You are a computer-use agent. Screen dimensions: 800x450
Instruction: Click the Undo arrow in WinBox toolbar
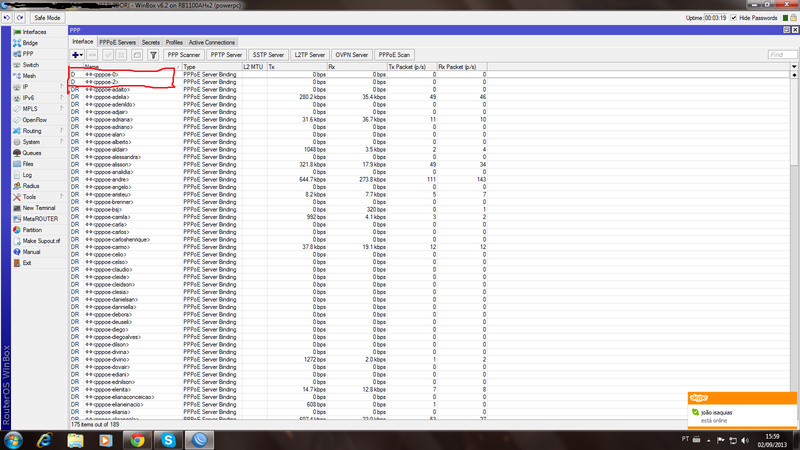pos(6,18)
